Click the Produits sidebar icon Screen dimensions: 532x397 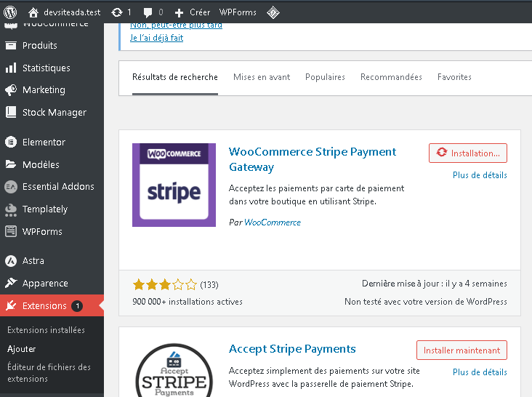(x=11, y=46)
